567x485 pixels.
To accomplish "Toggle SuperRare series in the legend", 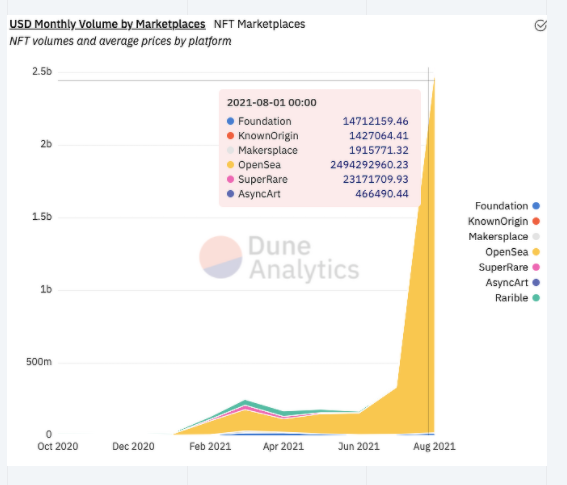I will 509,267.
